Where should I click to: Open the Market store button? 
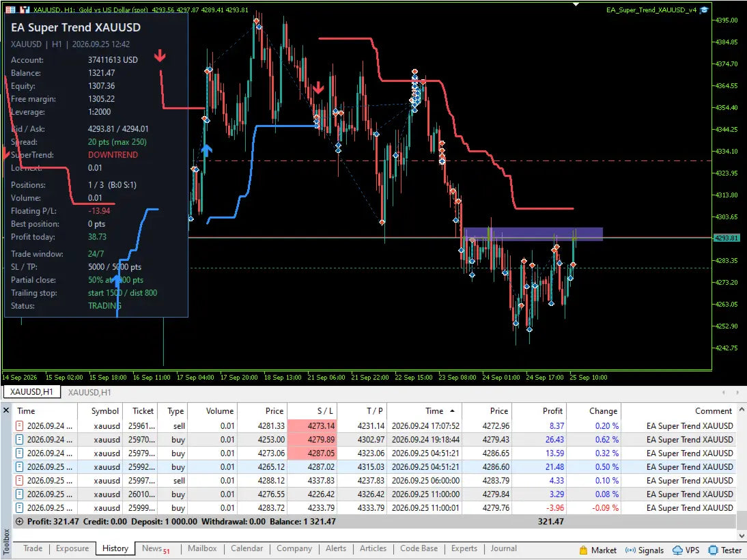pos(598,550)
